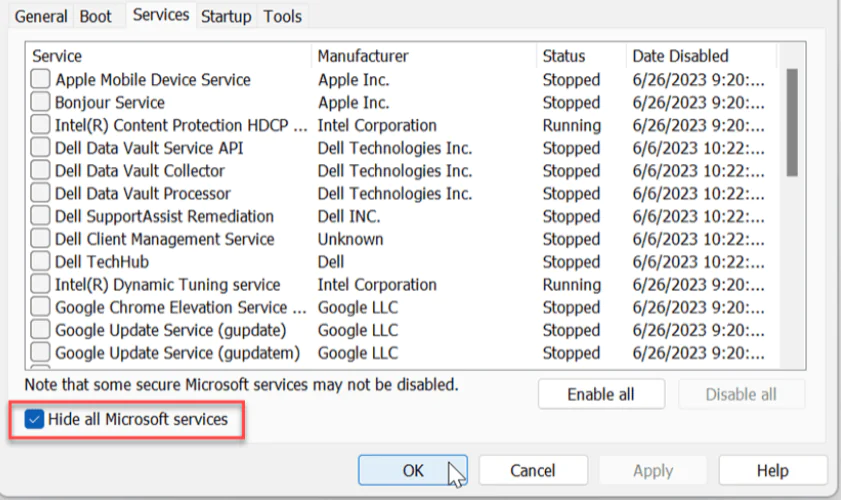Click Dell Data Vault Processor service name
This screenshot has height=500, width=841.
coord(143,194)
